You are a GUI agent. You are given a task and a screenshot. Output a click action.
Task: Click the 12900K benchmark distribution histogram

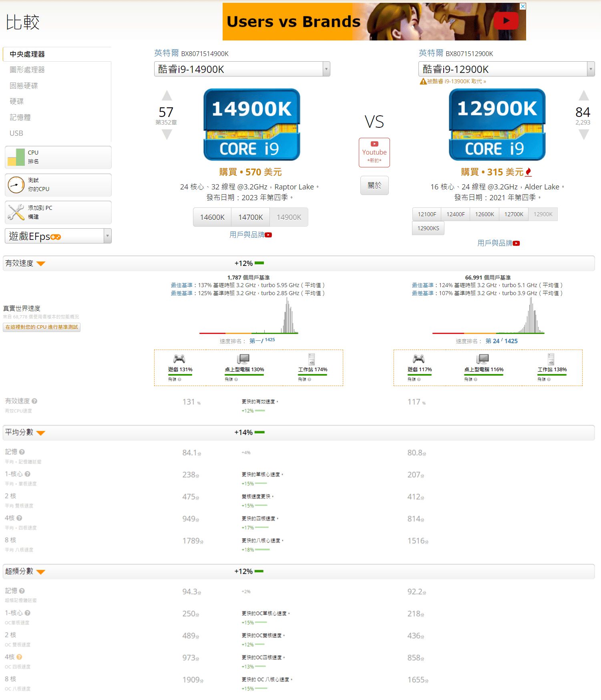[488, 316]
